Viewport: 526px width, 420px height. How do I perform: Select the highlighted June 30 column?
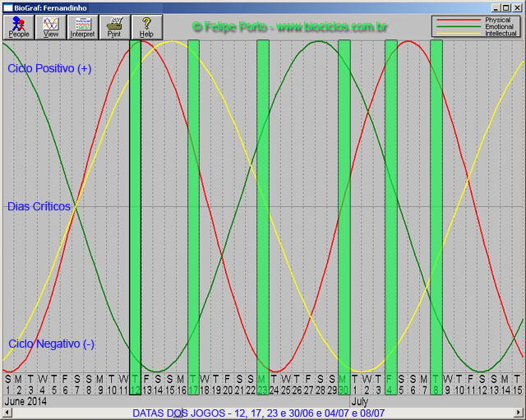[344, 217]
